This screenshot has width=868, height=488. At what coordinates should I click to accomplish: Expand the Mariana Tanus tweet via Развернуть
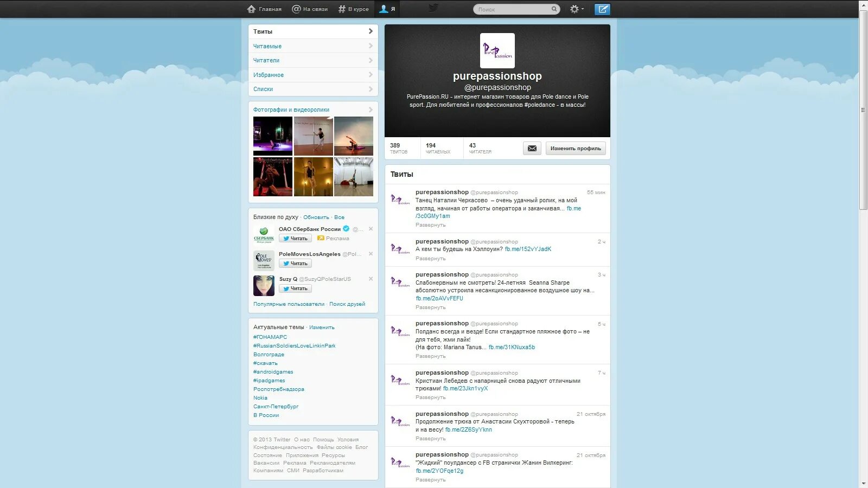coord(430,356)
